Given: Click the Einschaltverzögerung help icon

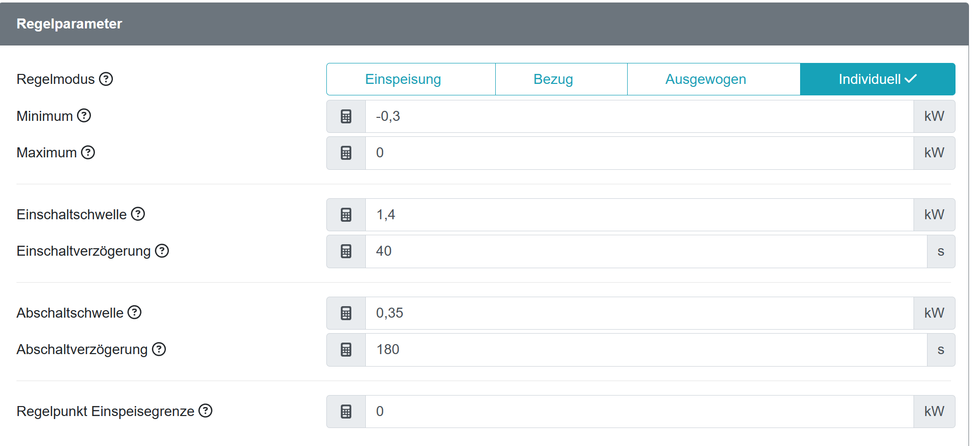Looking at the screenshot, I should [x=162, y=251].
